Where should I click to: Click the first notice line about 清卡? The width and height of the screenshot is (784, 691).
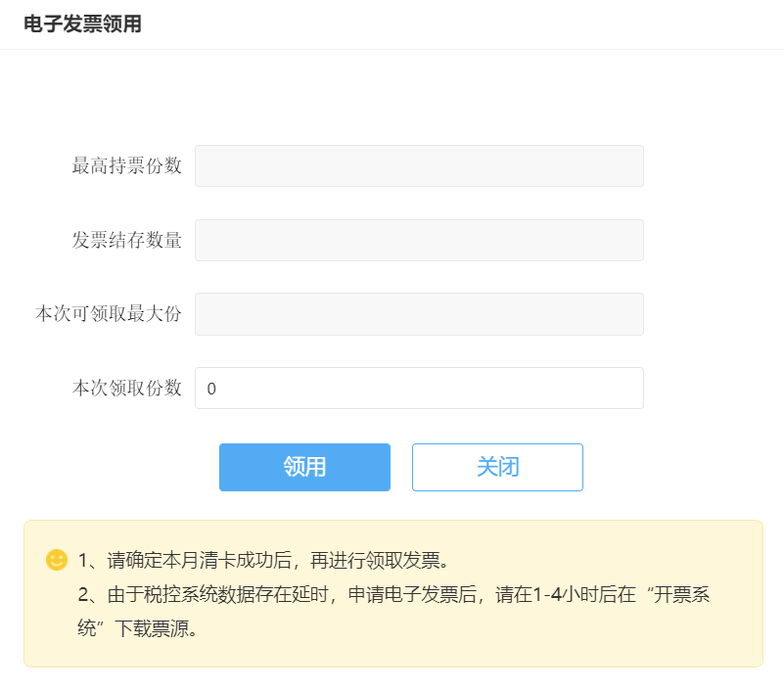pyautogui.click(x=262, y=561)
